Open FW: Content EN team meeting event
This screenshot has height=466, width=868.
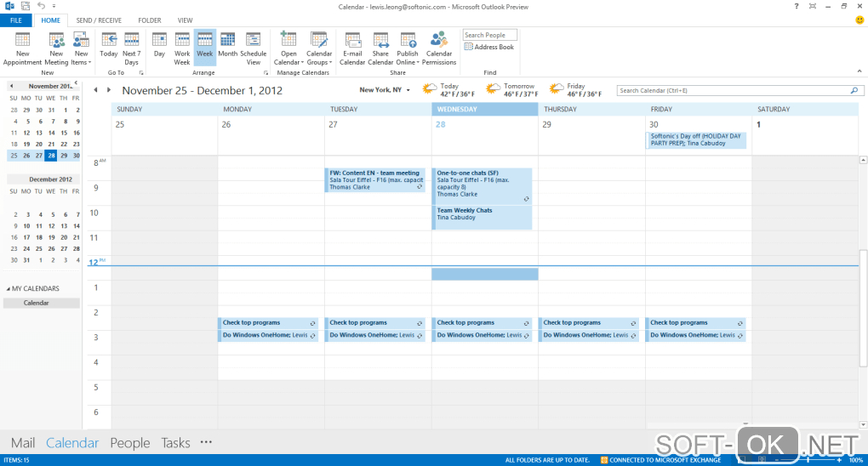pyautogui.click(x=374, y=180)
